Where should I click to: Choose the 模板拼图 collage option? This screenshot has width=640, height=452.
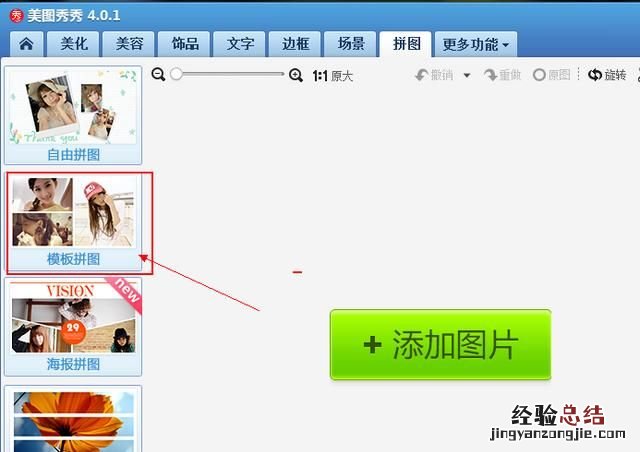pos(73,223)
